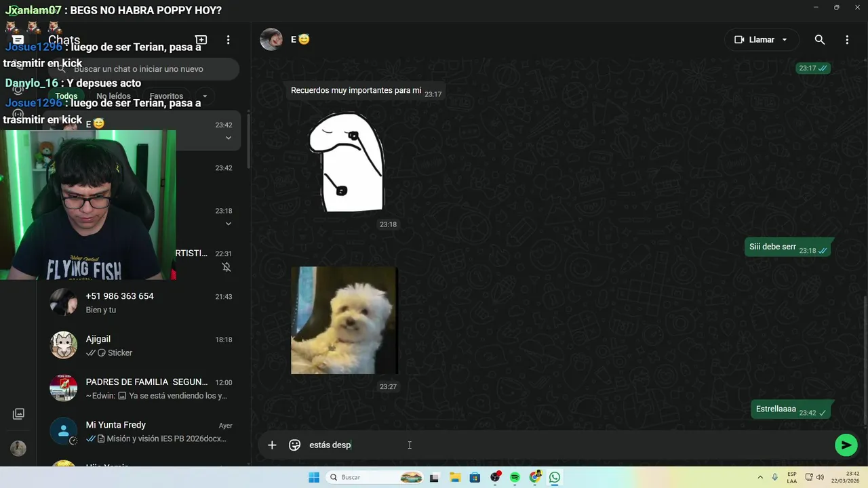This screenshot has width=868, height=488.
Task: Open Spotify from the taskbar
Action: pos(515,477)
